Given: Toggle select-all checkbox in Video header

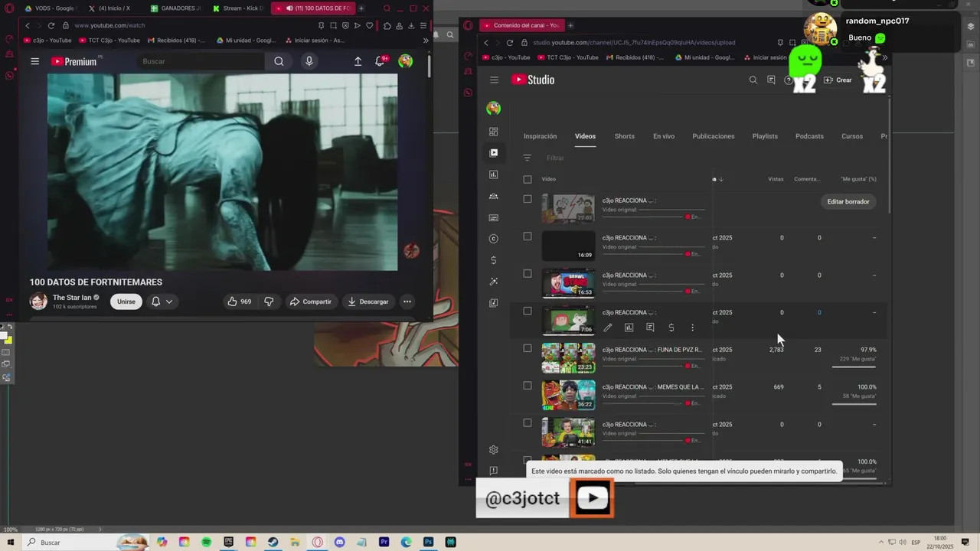Looking at the screenshot, I should (x=528, y=179).
